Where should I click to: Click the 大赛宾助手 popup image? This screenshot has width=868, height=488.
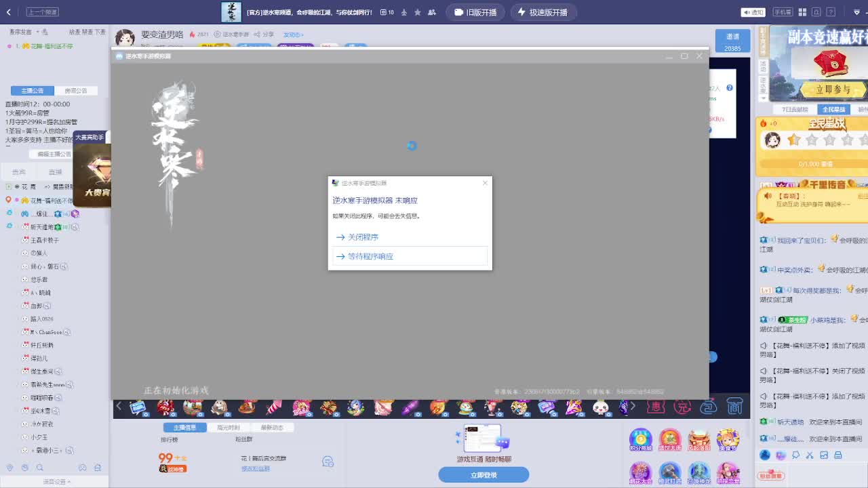(x=92, y=169)
